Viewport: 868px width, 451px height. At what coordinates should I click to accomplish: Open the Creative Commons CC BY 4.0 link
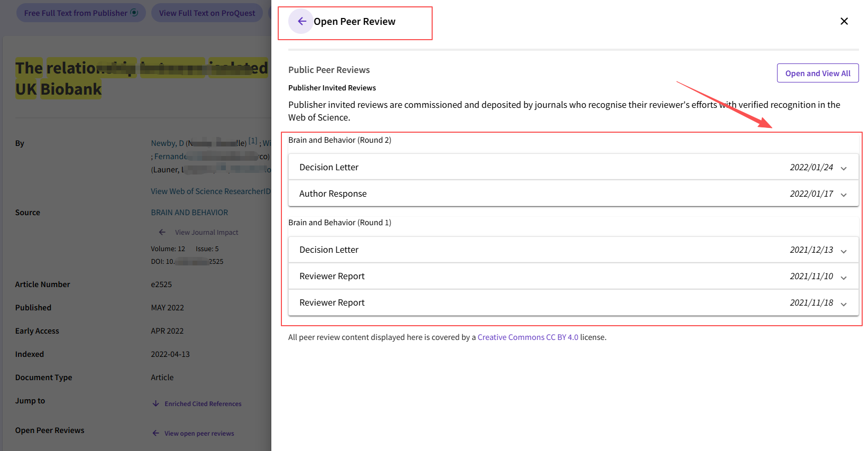click(527, 337)
